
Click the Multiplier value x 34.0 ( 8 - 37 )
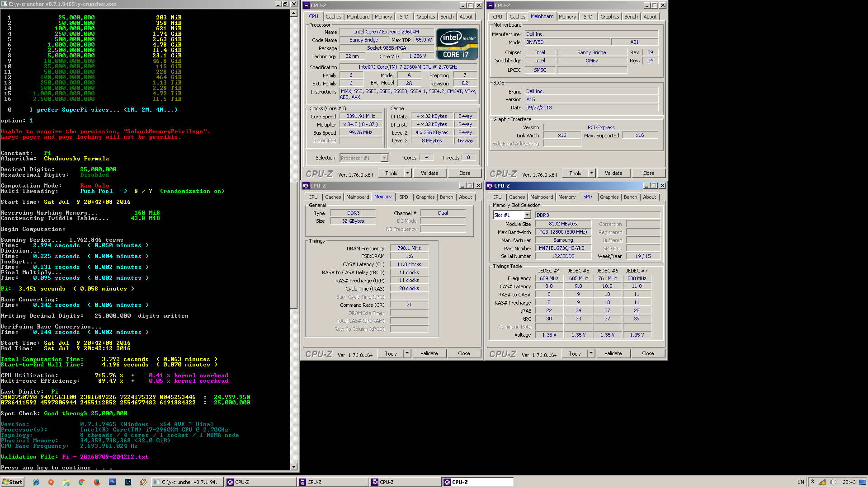[x=361, y=124]
